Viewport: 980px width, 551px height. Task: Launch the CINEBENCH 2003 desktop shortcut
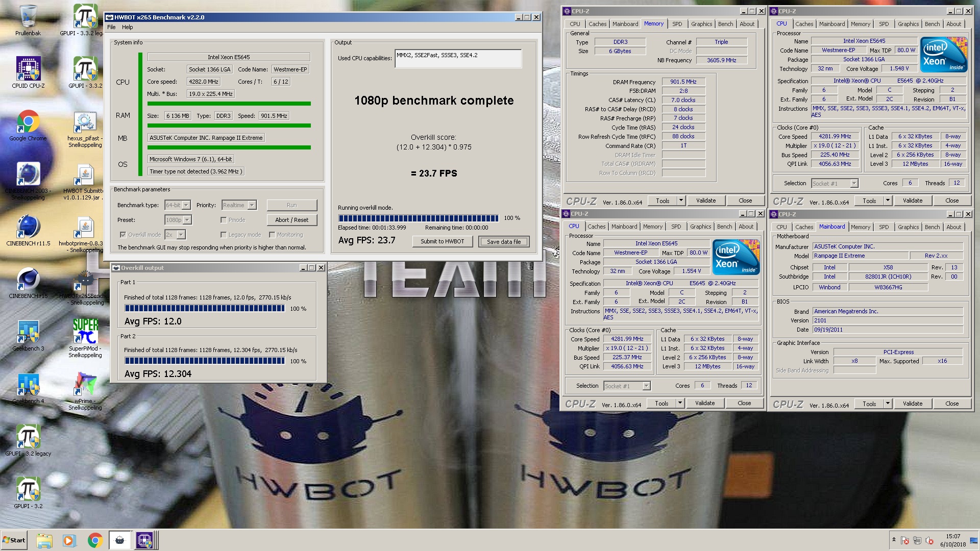tap(28, 181)
